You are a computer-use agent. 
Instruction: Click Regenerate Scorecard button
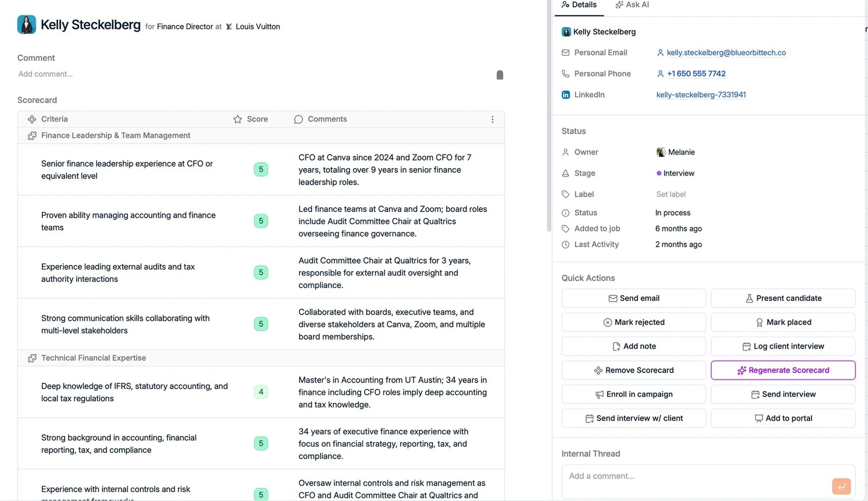pyautogui.click(x=783, y=370)
